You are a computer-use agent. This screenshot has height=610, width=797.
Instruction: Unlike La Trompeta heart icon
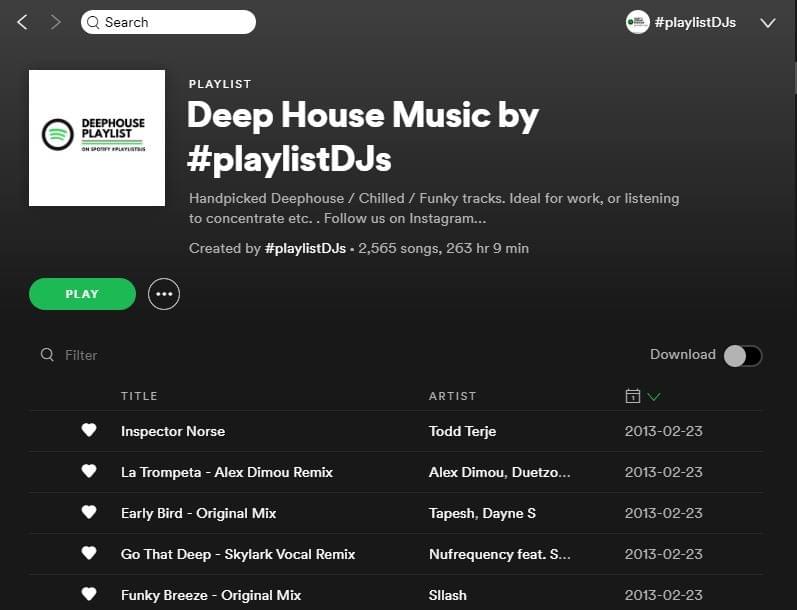(x=89, y=472)
